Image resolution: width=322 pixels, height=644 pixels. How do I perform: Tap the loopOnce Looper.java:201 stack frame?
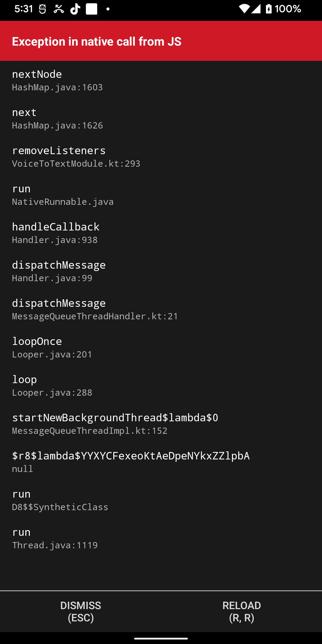pos(52,348)
